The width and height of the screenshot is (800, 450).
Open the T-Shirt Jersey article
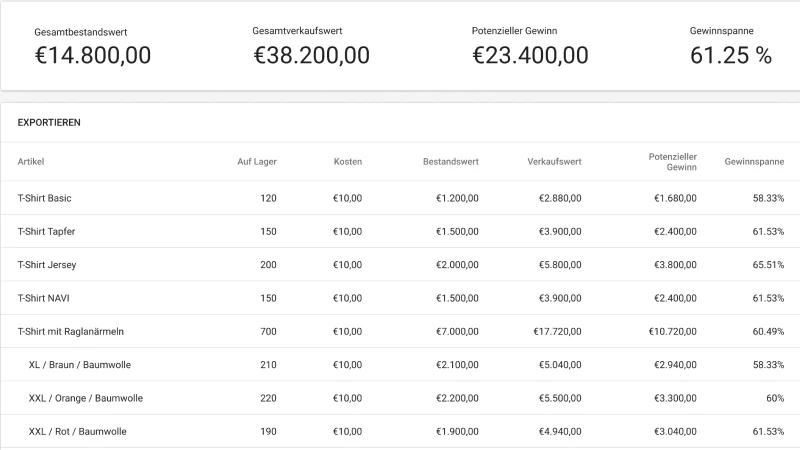pos(47,265)
